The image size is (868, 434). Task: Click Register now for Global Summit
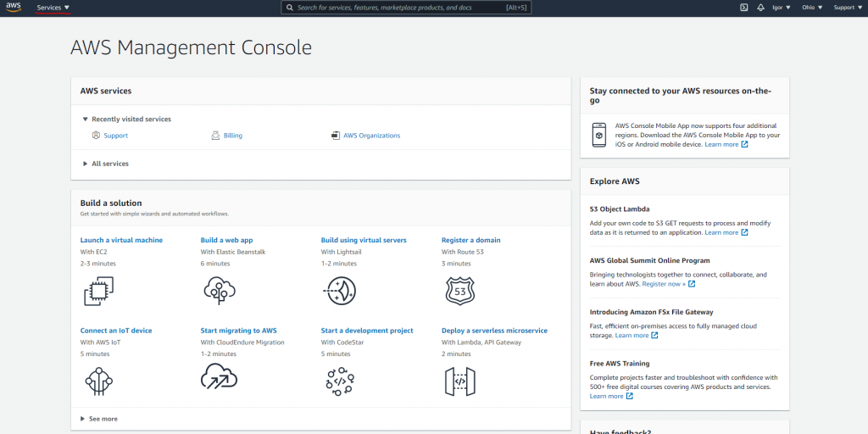point(664,284)
